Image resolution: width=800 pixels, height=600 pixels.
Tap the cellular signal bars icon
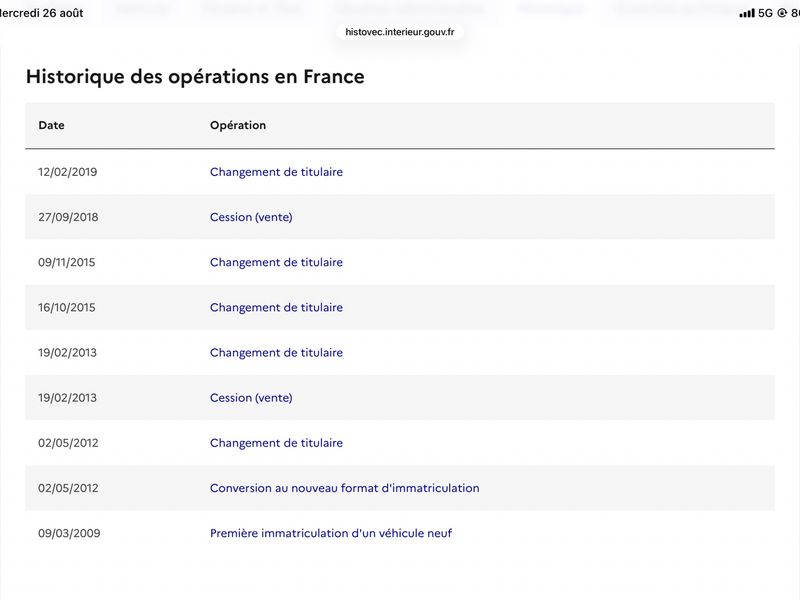pyautogui.click(x=746, y=13)
